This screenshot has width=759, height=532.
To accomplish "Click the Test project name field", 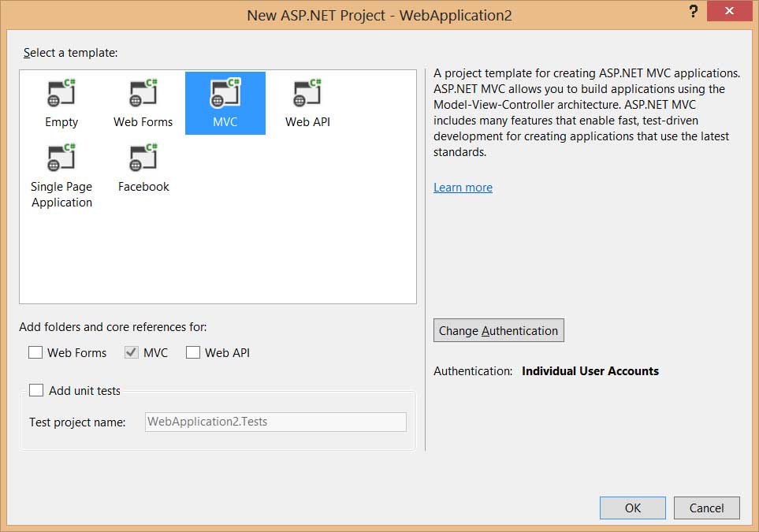I will pos(275,422).
